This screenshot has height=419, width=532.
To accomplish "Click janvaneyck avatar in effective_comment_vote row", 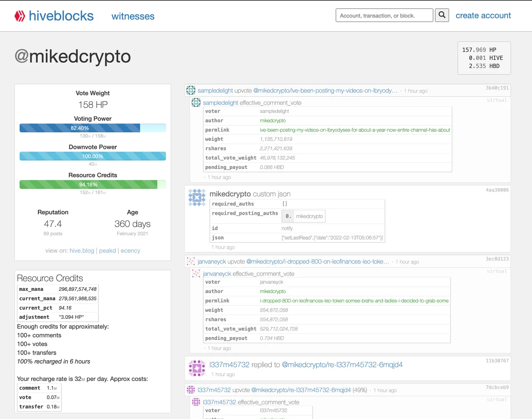I will click(196, 273).
